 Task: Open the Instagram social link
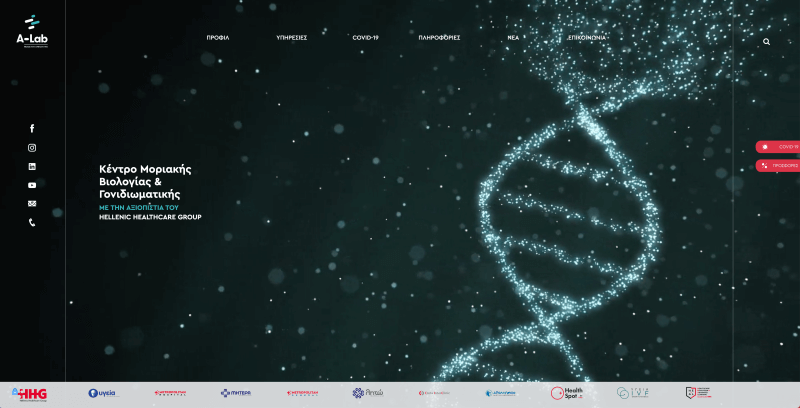32,148
